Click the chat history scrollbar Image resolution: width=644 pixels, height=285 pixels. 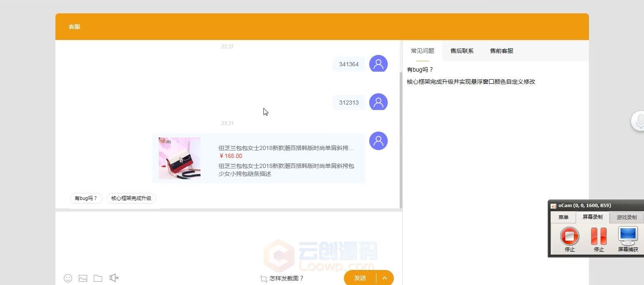click(x=401, y=140)
